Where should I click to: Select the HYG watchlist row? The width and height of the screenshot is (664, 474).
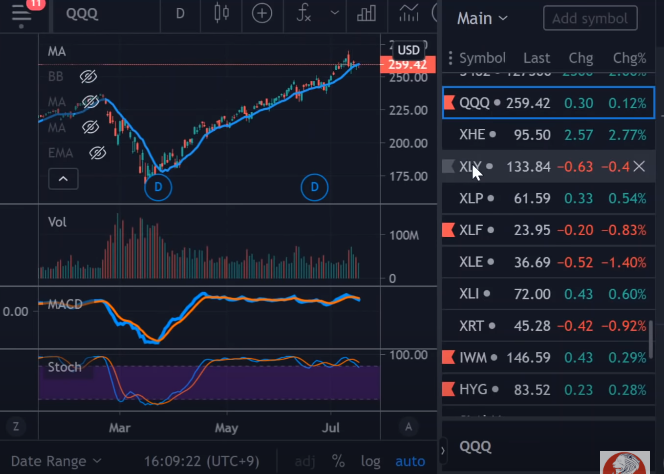(548, 389)
